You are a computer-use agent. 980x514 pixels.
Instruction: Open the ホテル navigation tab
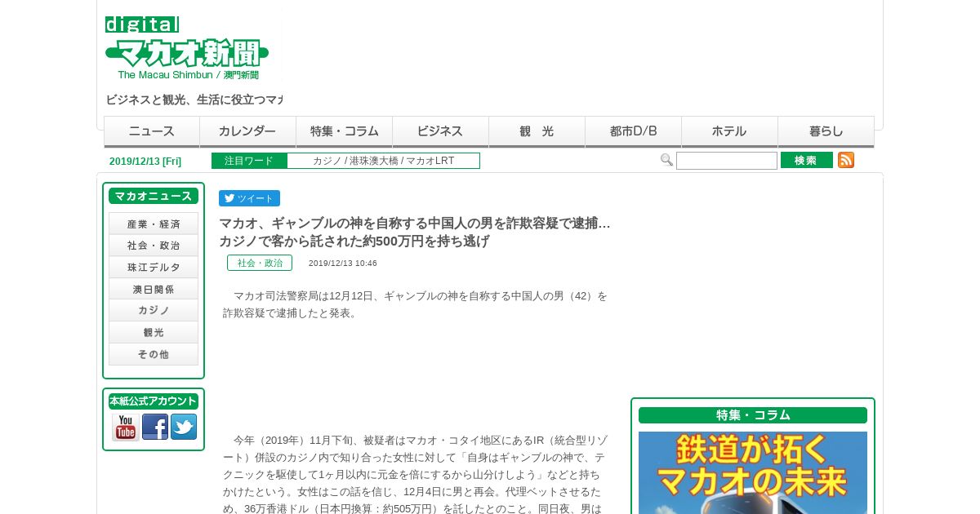pos(729,131)
